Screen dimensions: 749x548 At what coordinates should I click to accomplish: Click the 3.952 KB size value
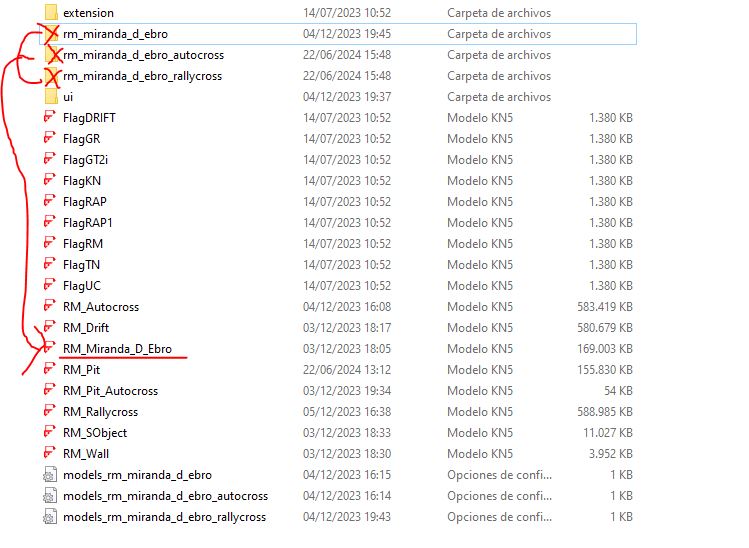[611, 454]
